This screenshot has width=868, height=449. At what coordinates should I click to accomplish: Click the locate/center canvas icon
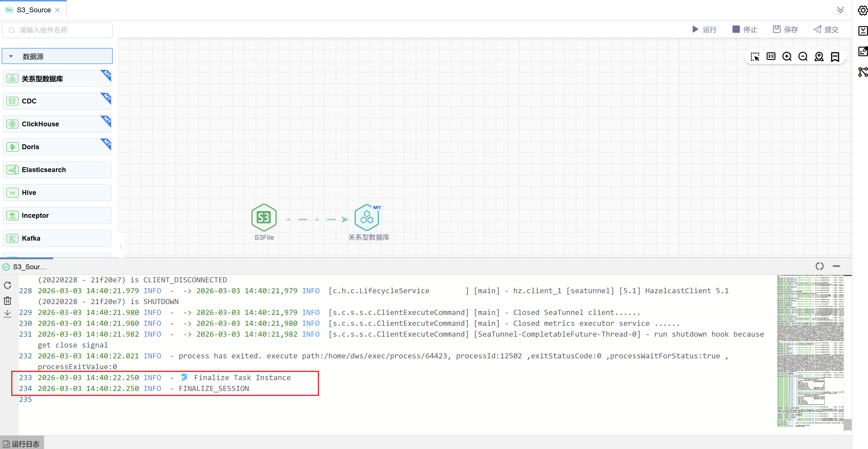pos(819,57)
